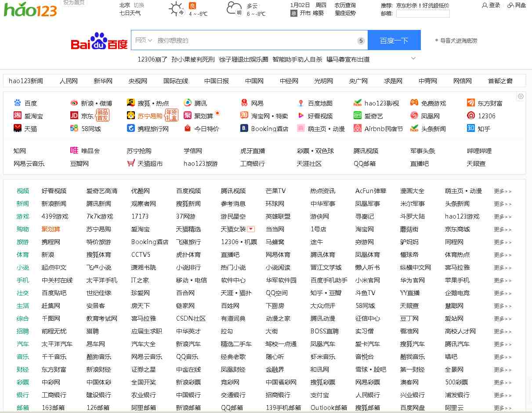This screenshot has width=532, height=413.
Task: Open settings via the gear icon
Action: [x=521, y=96]
